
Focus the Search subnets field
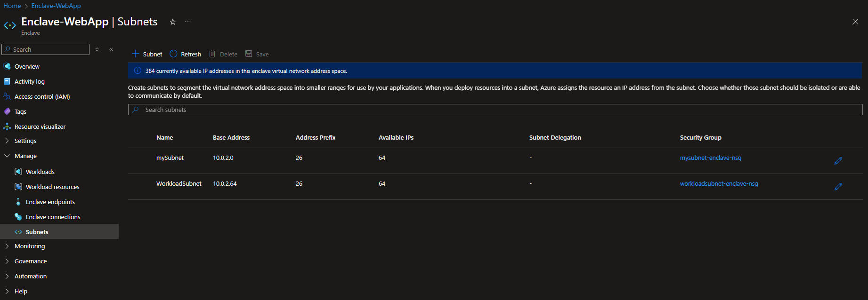click(x=495, y=110)
